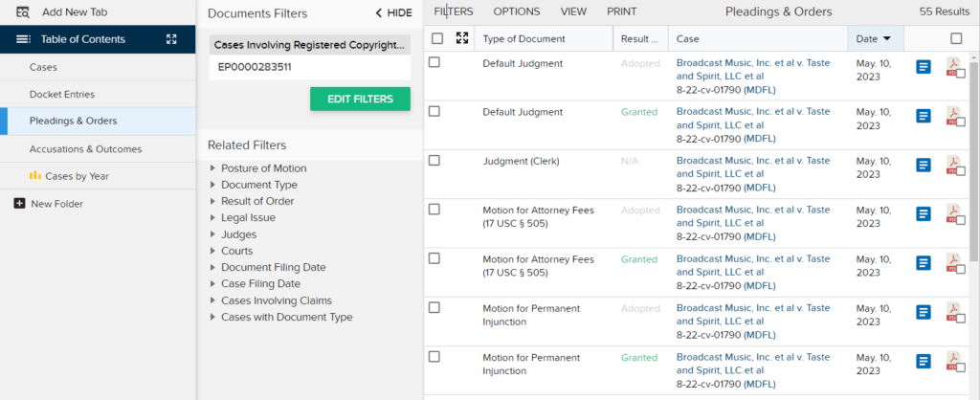
Task: Click expand-columns icon in table header
Action: (x=462, y=38)
